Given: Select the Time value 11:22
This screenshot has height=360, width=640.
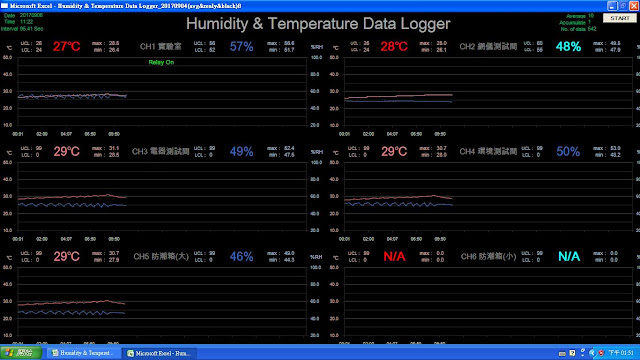Looking at the screenshot, I should click(x=27, y=22).
